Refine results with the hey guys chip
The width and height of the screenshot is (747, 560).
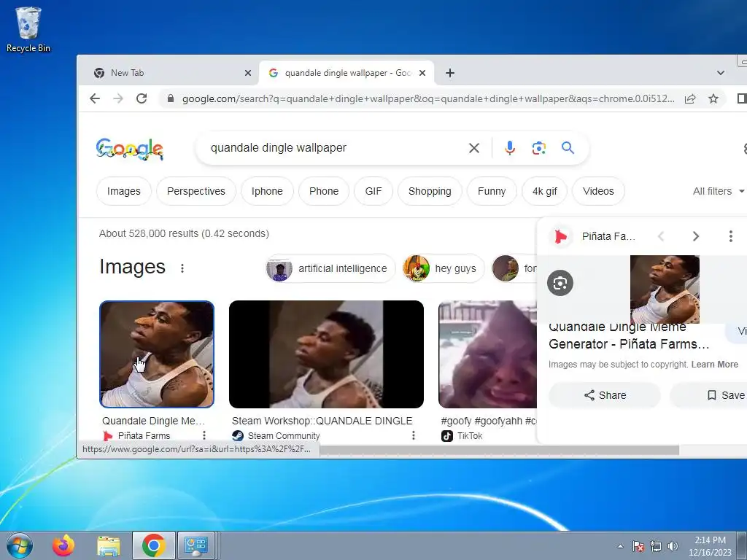click(x=443, y=268)
